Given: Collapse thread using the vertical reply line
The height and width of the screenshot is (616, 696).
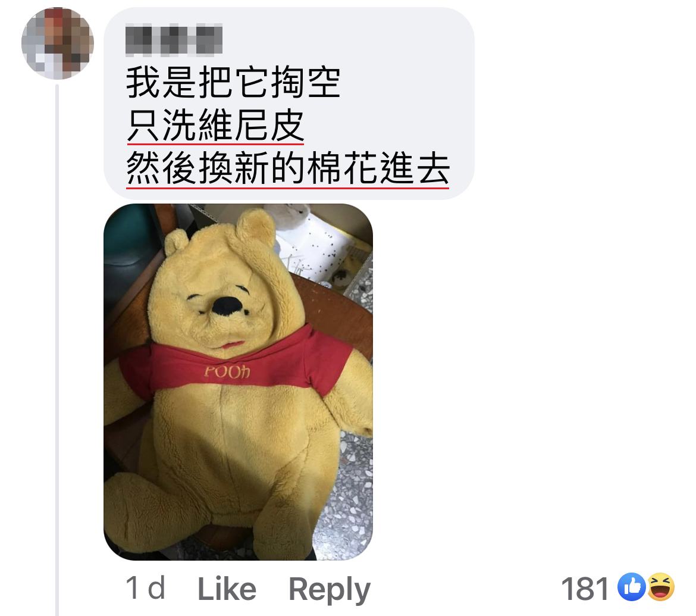Looking at the screenshot, I should [x=57, y=350].
